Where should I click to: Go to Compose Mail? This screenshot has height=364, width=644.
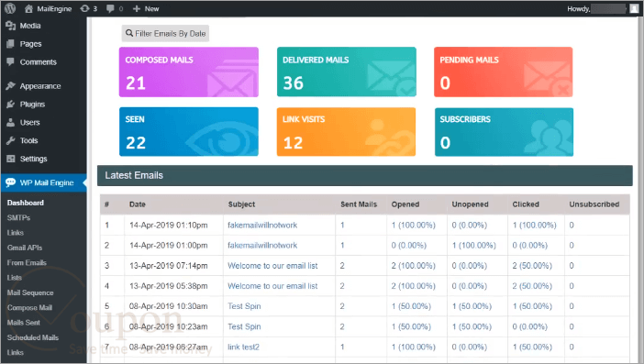(29, 307)
